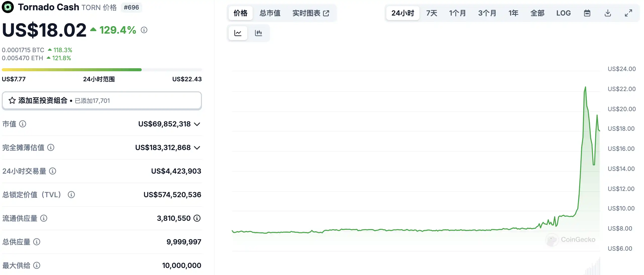Click the info icon beside 129.4%

144,30
